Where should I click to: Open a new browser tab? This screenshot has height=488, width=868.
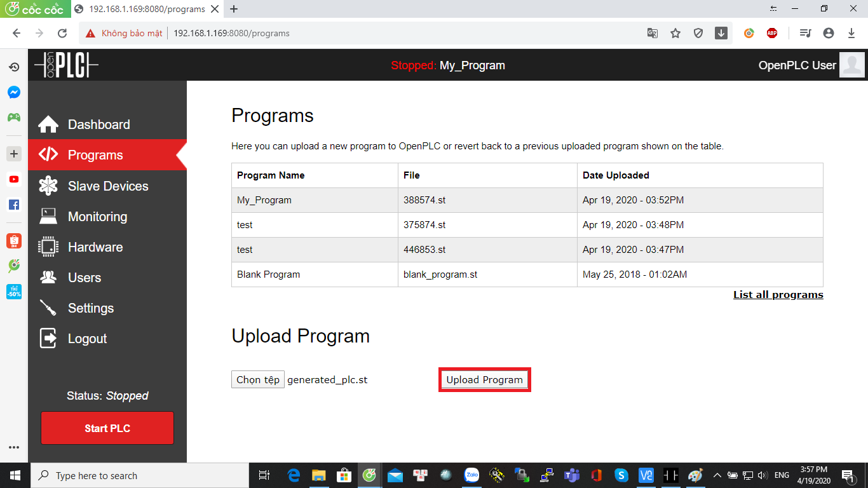(234, 9)
